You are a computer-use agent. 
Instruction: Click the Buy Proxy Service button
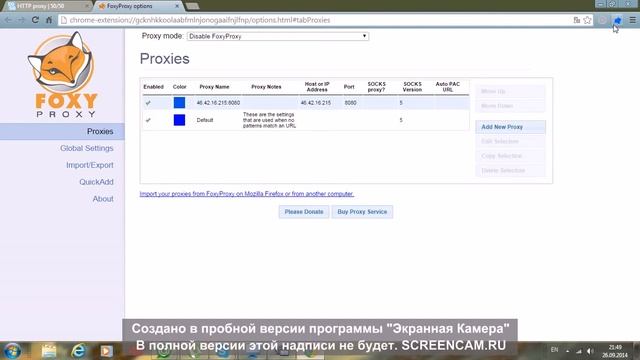click(x=362, y=212)
